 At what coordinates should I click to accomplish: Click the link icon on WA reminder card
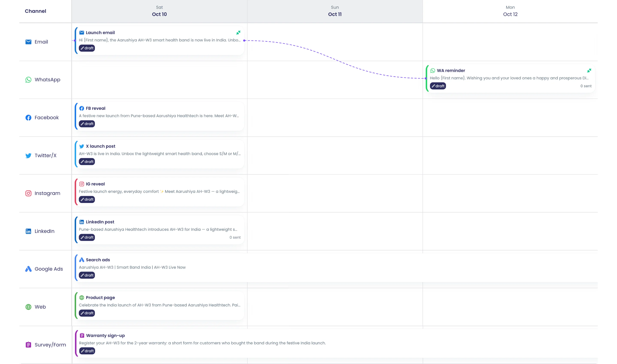(x=589, y=71)
